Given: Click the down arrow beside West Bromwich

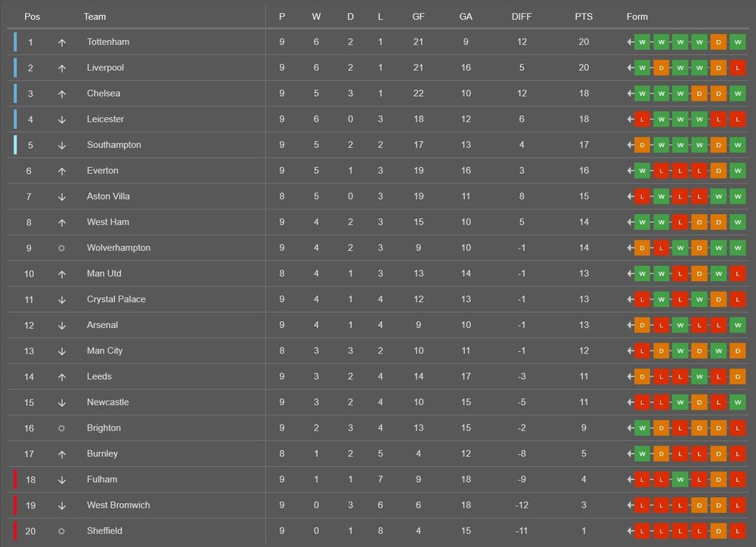Looking at the screenshot, I should (62, 505).
